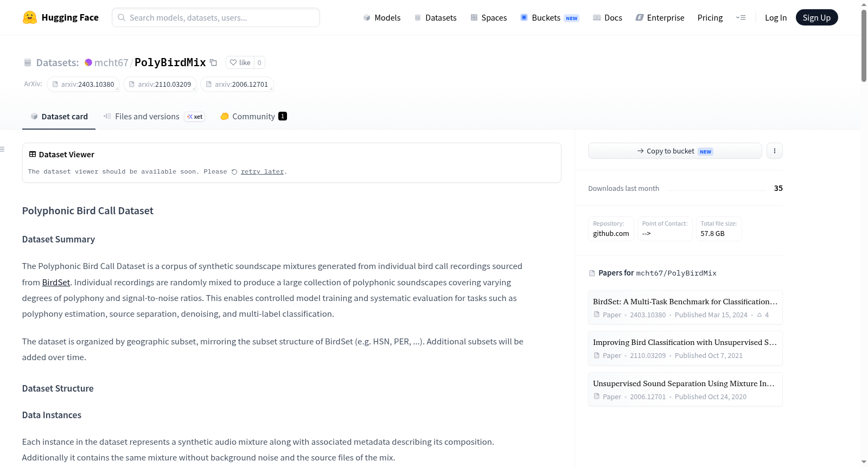Click the heart like button

[240, 62]
